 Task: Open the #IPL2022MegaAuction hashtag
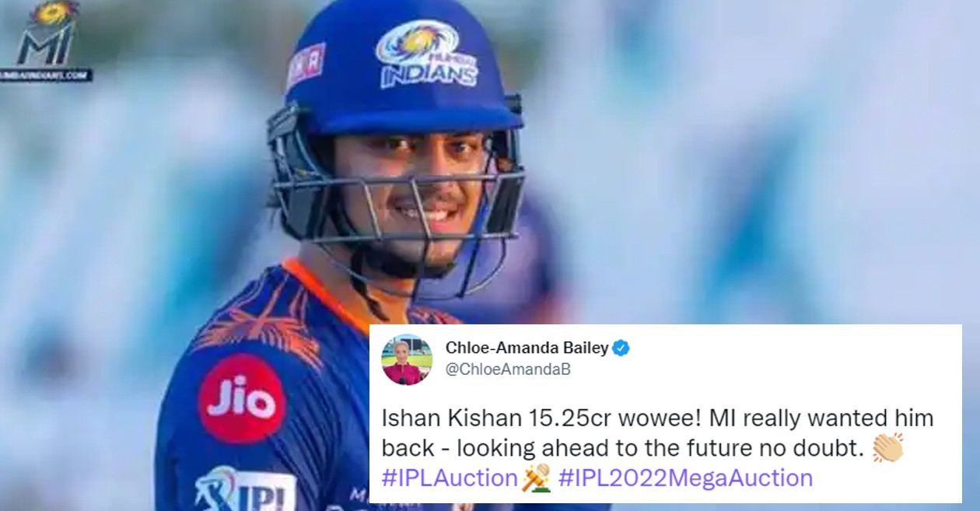click(685, 477)
